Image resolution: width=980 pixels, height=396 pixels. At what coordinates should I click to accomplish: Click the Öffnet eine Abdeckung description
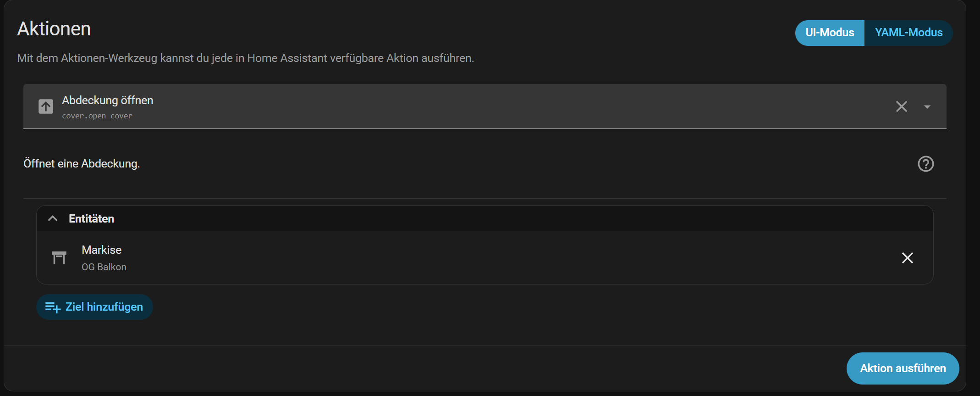[82, 164]
